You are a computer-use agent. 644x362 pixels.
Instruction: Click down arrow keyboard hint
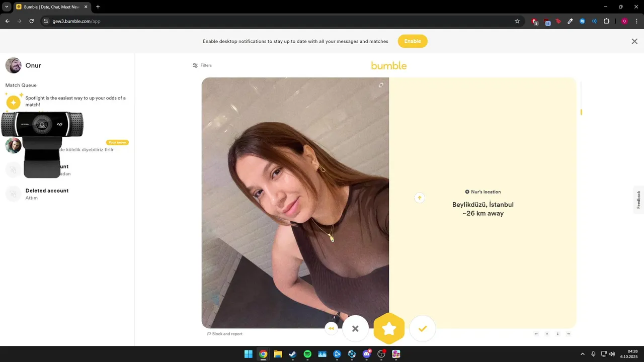click(557, 334)
